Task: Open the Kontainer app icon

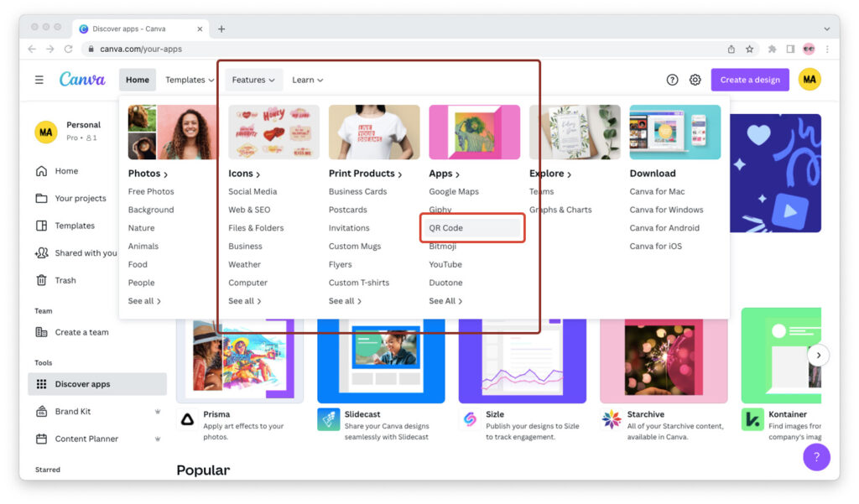Action: point(752,419)
